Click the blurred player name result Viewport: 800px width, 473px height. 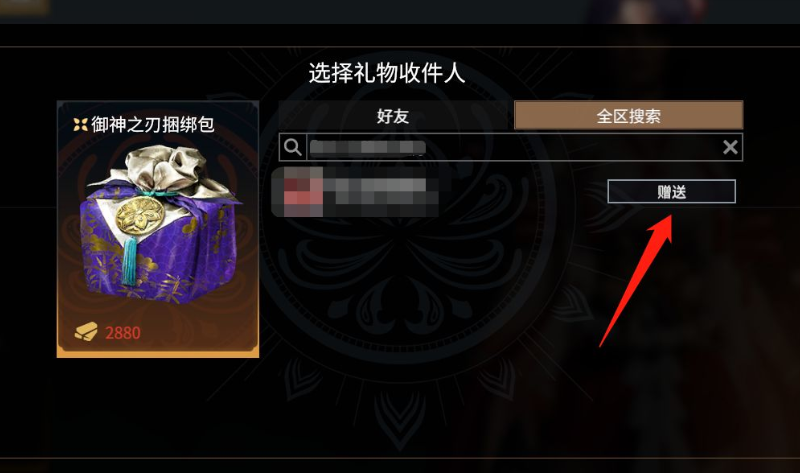(380, 191)
